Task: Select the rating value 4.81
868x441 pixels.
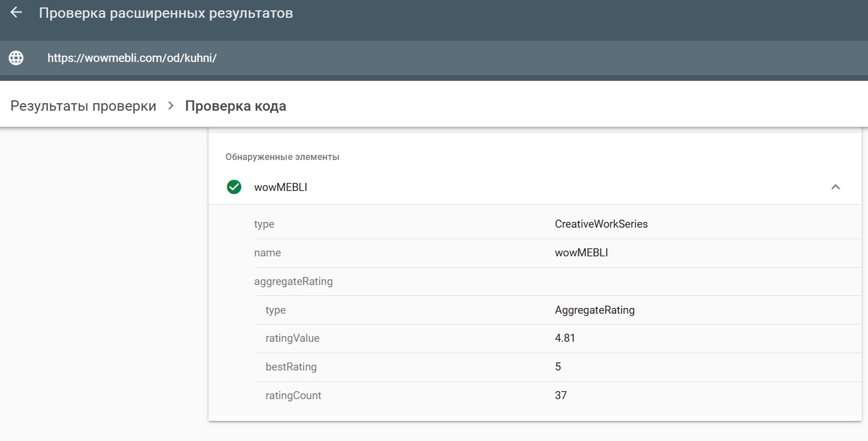Action: (565, 338)
